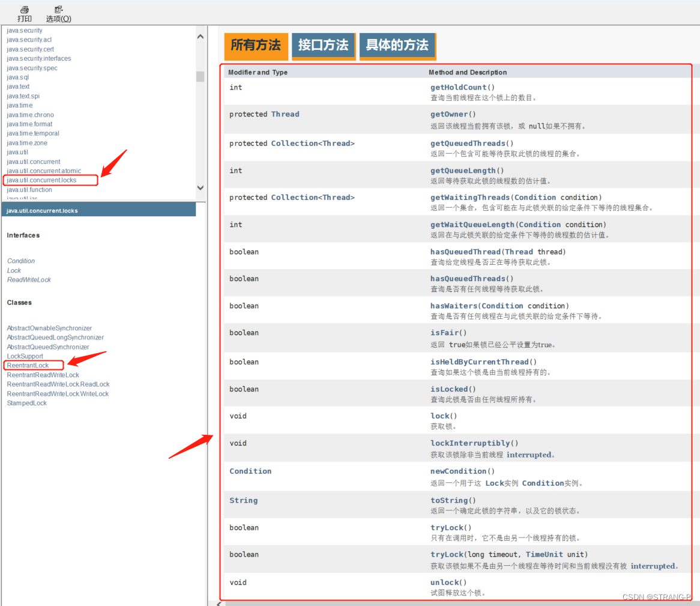Viewport: 700px width, 606px height.
Task: Open the java.util.function package
Action: 29,190
